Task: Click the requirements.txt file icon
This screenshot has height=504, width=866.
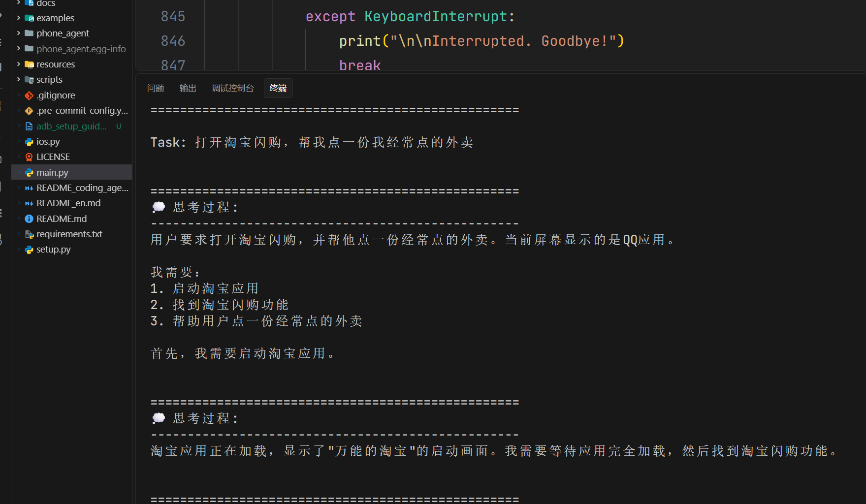Action: [x=29, y=234]
